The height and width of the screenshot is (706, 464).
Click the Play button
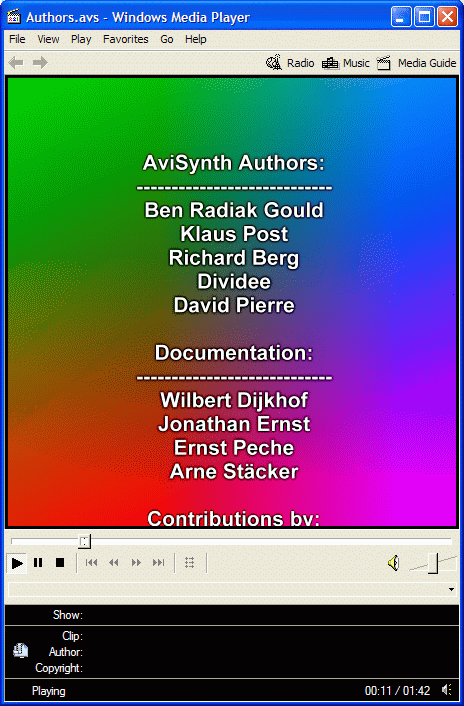click(x=17, y=563)
